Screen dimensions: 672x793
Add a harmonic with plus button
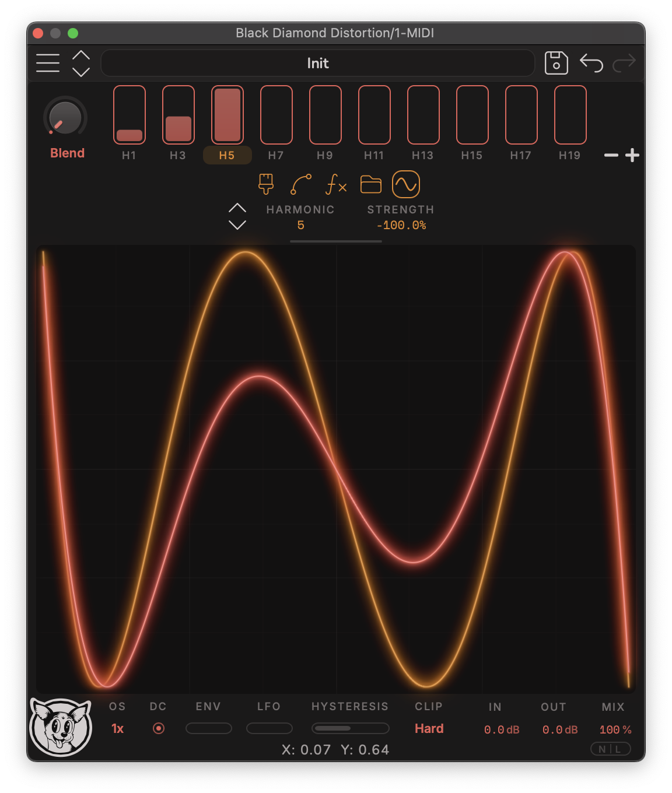(x=632, y=155)
